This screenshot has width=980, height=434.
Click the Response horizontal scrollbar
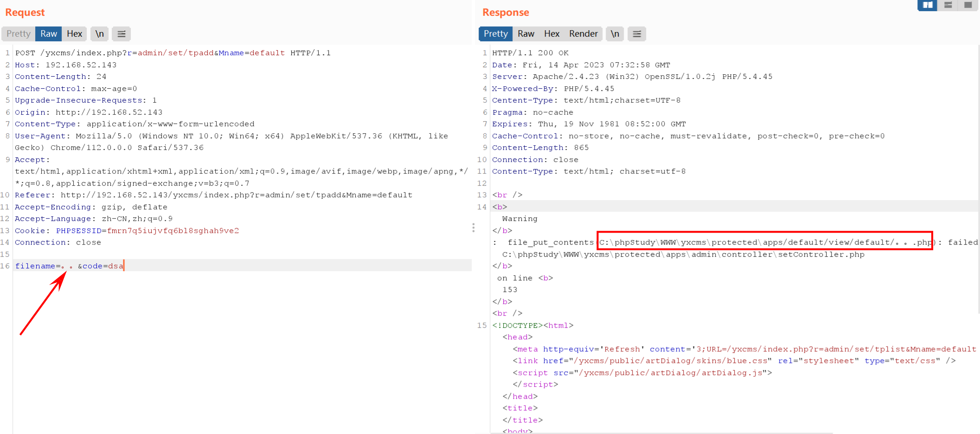tap(662, 434)
